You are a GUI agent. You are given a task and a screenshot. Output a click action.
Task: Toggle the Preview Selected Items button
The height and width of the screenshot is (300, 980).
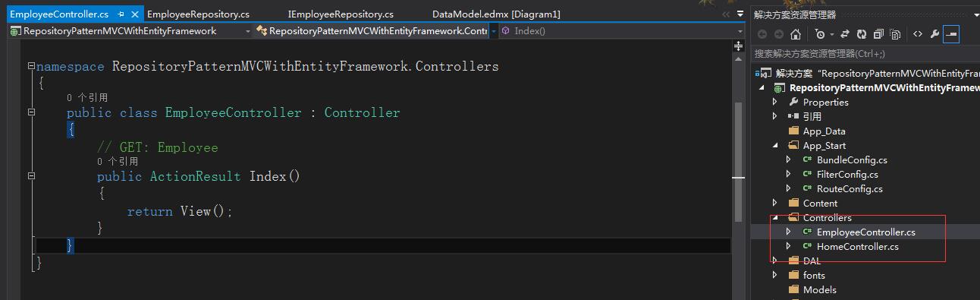pyautogui.click(x=951, y=34)
